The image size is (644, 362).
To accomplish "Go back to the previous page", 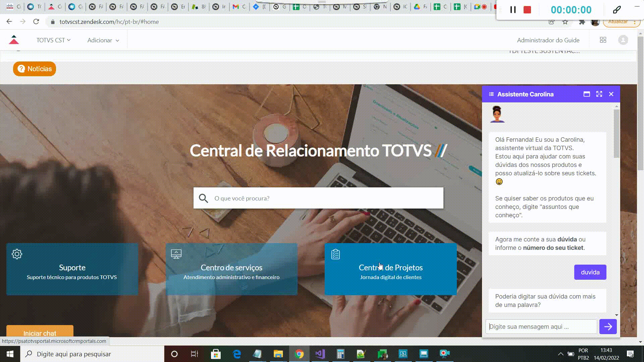I will [x=9, y=21].
